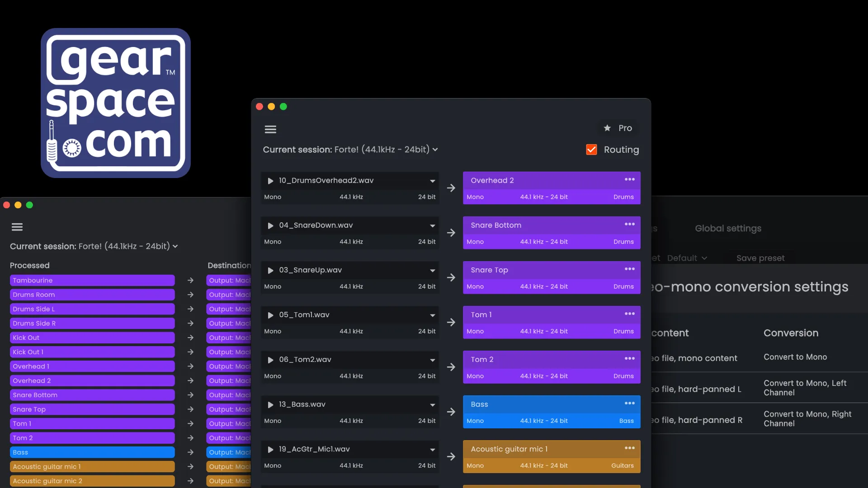Select the orange Acoustic guitar mic 1 header
Viewport: 868px width, 488px height.
coord(552,449)
